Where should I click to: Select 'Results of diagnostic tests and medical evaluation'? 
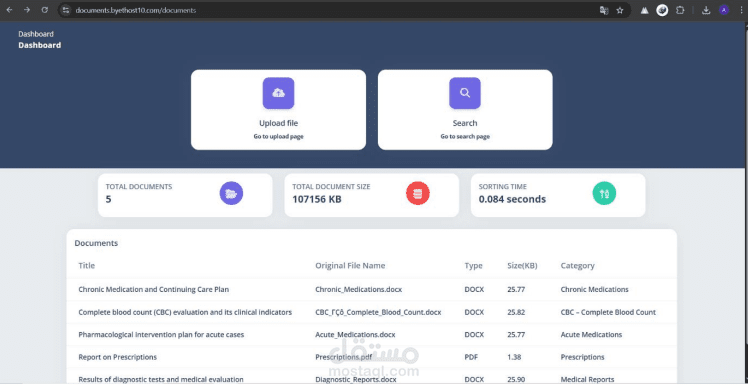pyautogui.click(x=161, y=380)
